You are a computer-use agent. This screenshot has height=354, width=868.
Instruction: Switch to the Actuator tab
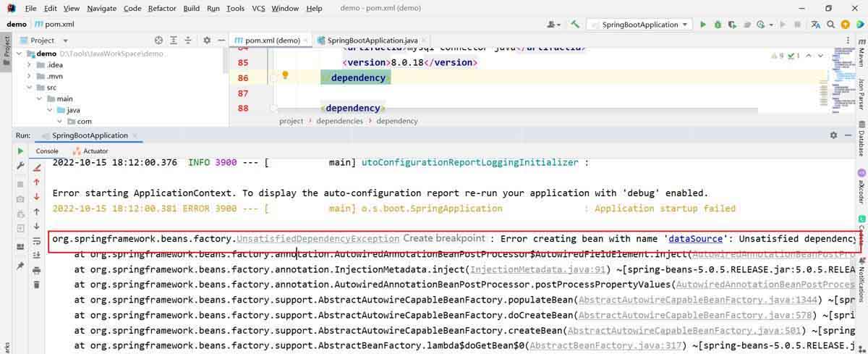click(x=91, y=151)
